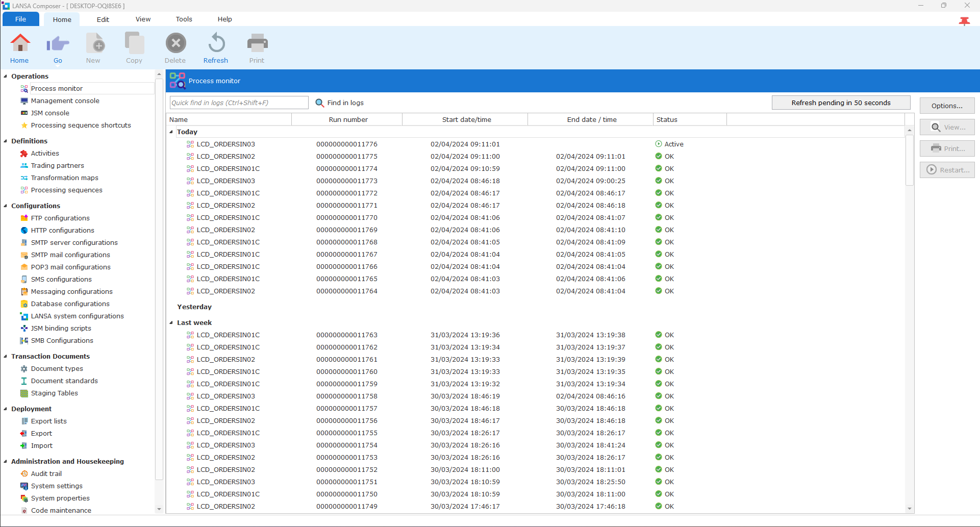The image size is (980, 527).
Task: Open the Help tab
Action: tap(225, 19)
